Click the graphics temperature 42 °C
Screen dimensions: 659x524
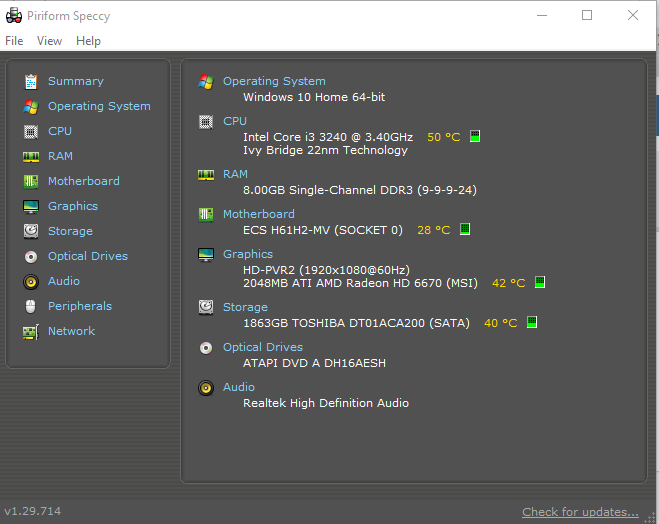coord(509,283)
